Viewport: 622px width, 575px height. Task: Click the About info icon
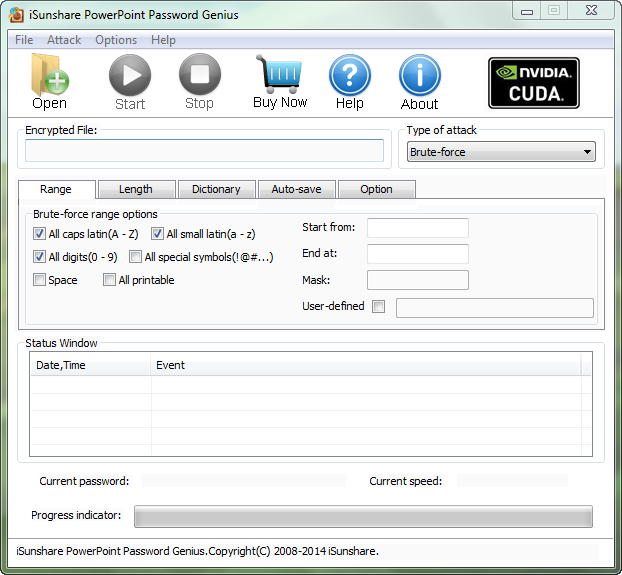[x=420, y=75]
